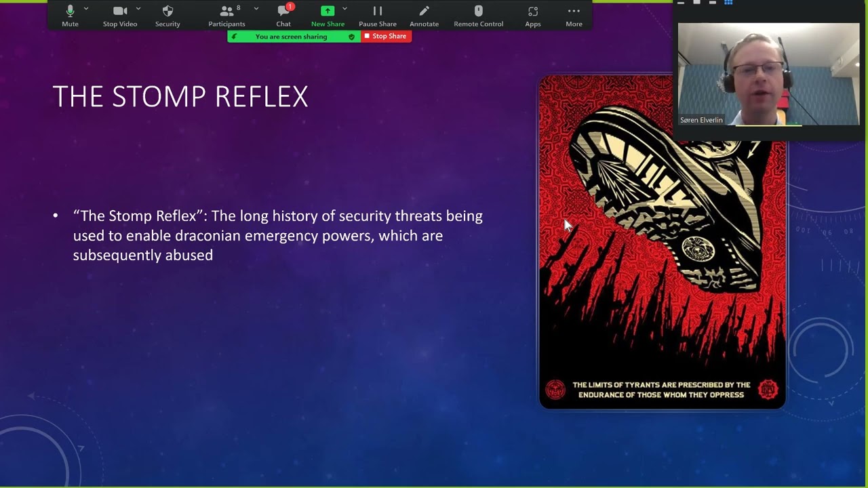Click the 'Limits of tyrants' poster caption
Image resolution: width=868 pixels, height=488 pixels.
(661, 390)
